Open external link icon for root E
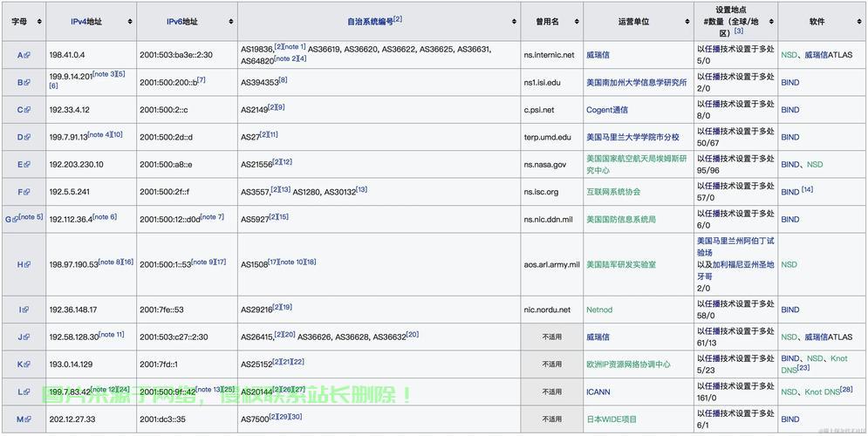 [27, 164]
